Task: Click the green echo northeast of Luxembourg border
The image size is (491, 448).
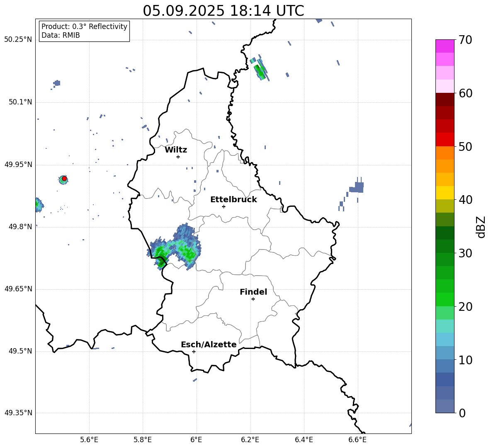Action: pyautogui.click(x=260, y=68)
